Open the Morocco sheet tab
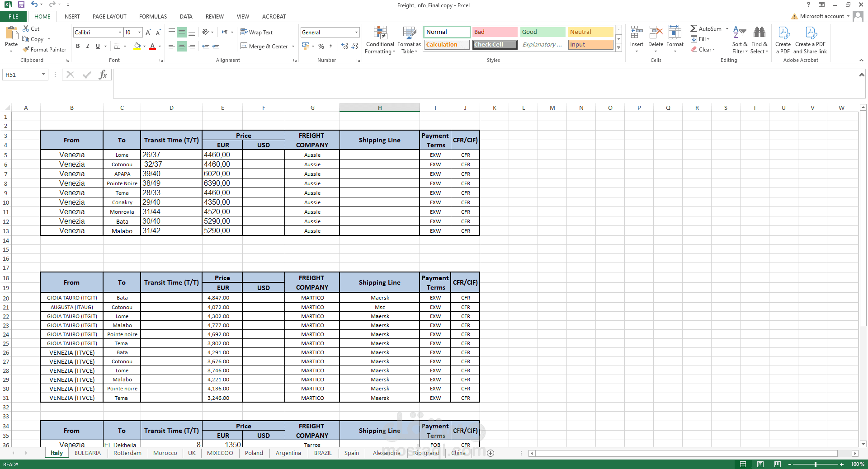The height and width of the screenshot is (469, 868). click(x=165, y=453)
